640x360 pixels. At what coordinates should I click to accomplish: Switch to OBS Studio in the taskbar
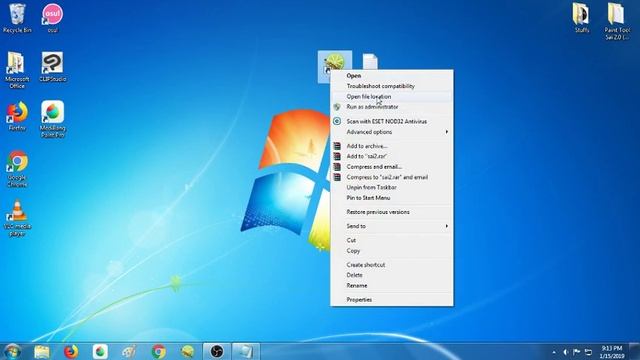pyautogui.click(x=217, y=351)
